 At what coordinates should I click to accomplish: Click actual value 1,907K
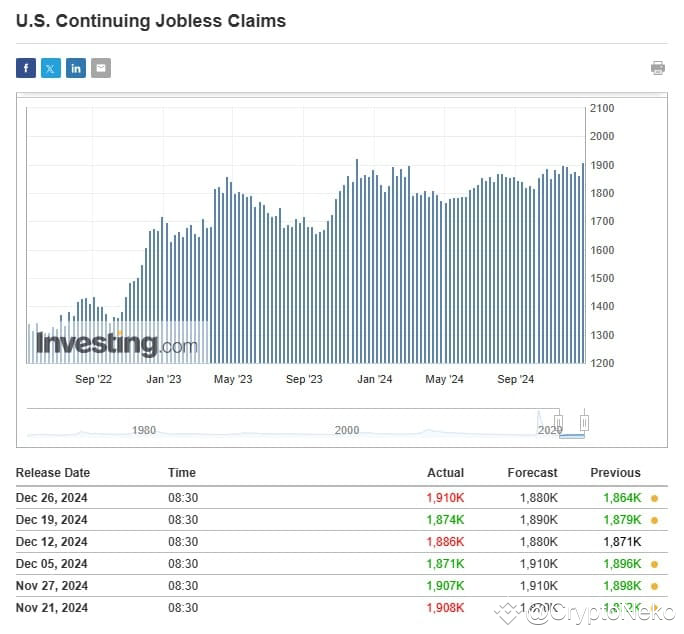tap(445, 586)
